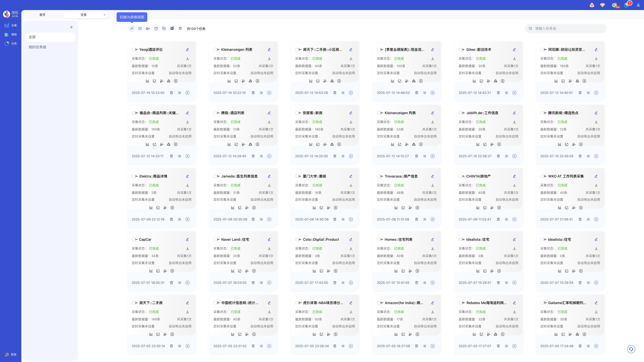Select the 腾讯新闻::精选热点 task checkbox

pos(542,113)
